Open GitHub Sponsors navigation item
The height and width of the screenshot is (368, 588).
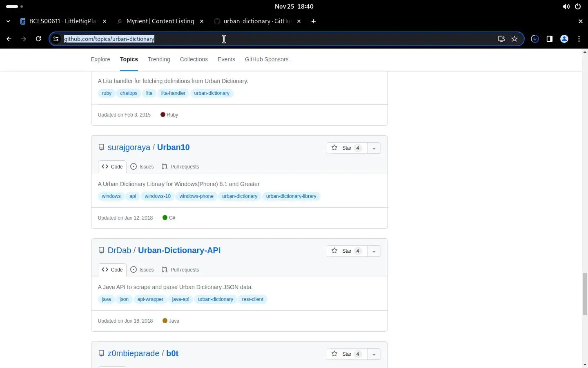[x=267, y=59]
